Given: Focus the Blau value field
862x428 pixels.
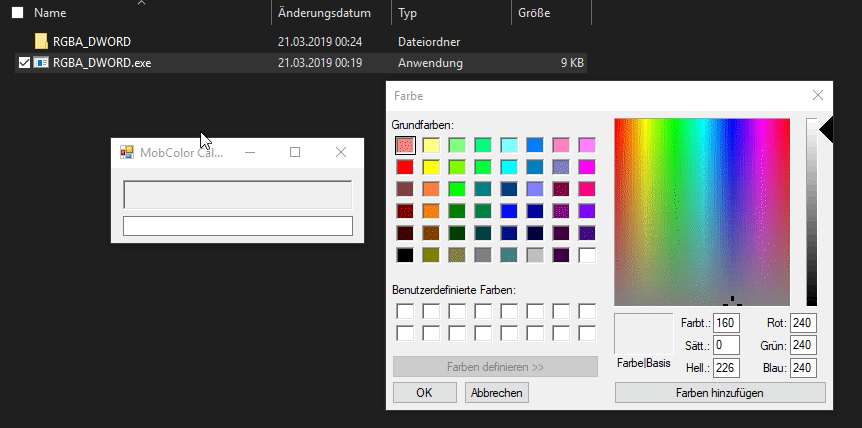Looking at the screenshot, I should point(803,368).
